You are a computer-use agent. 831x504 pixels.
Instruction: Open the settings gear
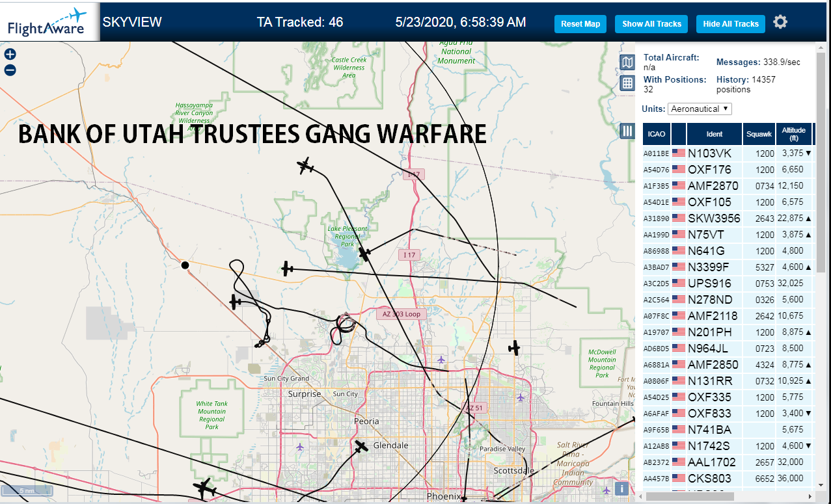(x=780, y=22)
